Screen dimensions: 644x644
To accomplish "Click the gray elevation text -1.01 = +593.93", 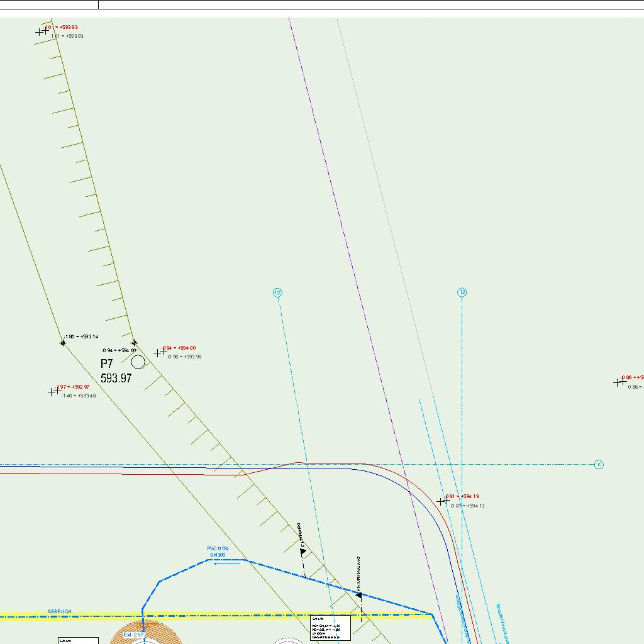I will pyautogui.click(x=67, y=36).
